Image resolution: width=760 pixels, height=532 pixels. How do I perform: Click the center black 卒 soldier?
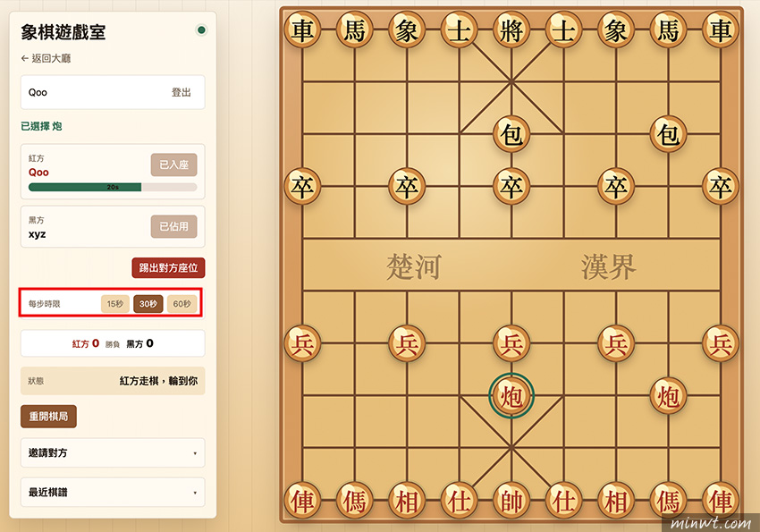click(511, 187)
